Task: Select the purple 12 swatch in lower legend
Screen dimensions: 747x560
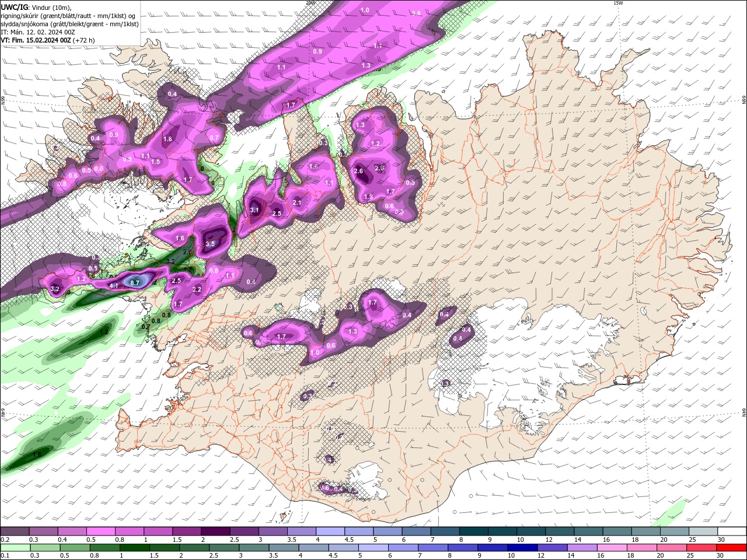Action: pos(552,548)
